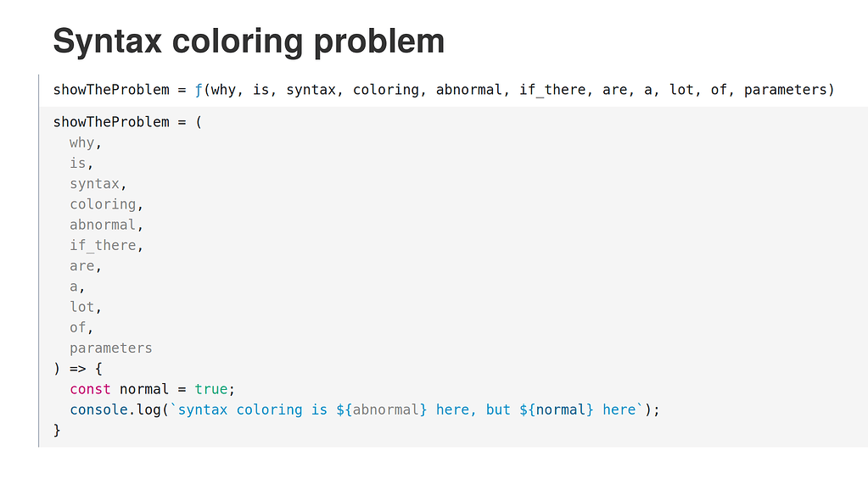
Task: Click the "lot," parameter line in editor
Action: 86,307
